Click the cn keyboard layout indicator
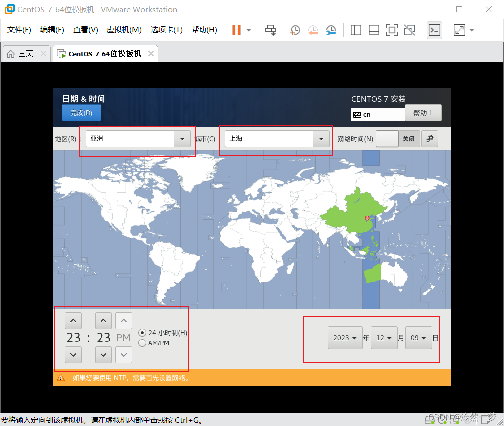 378,115
